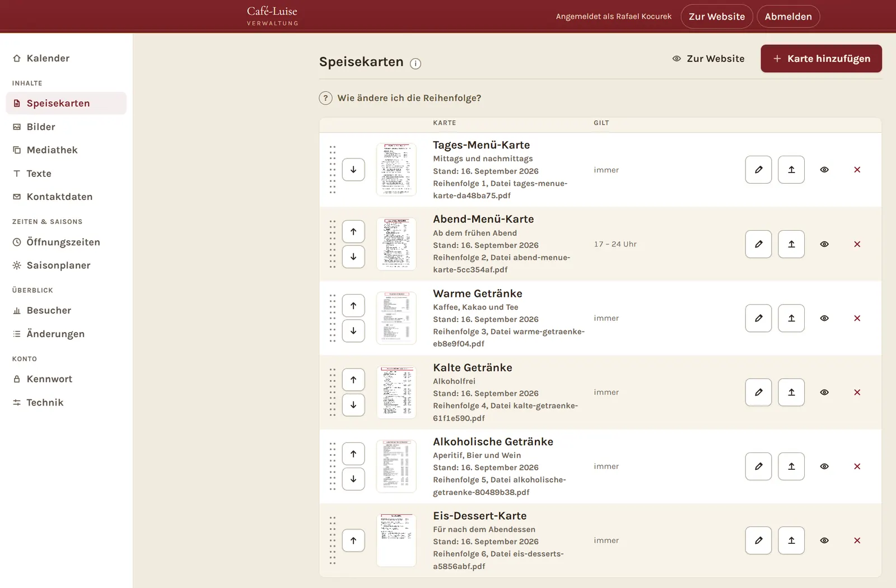This screenshot has height=588, width=896.
Task: Click the Abend-Menü-Karte PDF thumbnail
Action: [x=396, y=244]
